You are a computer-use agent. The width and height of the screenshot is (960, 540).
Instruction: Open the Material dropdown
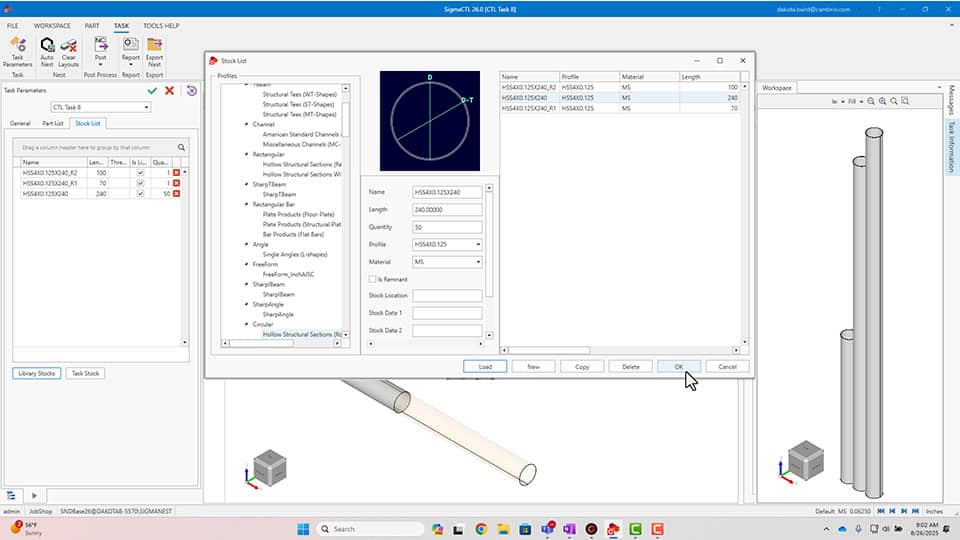pos(478,262)
